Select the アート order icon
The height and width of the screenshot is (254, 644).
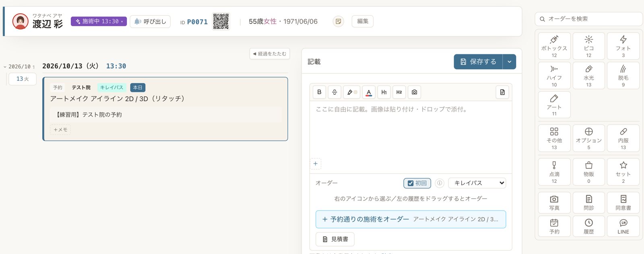click(x=554, y=104)
